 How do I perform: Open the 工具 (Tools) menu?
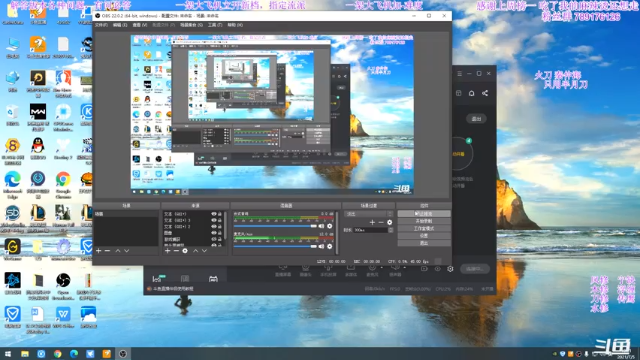pos(215,25)
